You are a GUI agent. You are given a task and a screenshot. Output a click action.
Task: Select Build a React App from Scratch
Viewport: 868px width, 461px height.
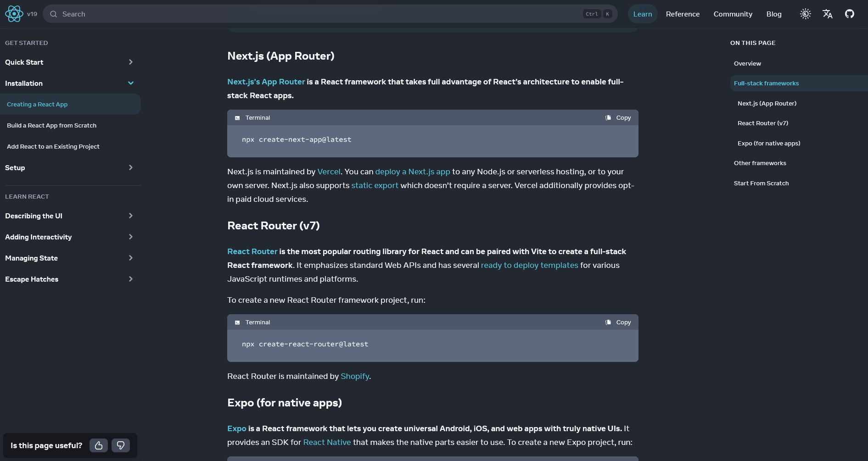point(52,126)
